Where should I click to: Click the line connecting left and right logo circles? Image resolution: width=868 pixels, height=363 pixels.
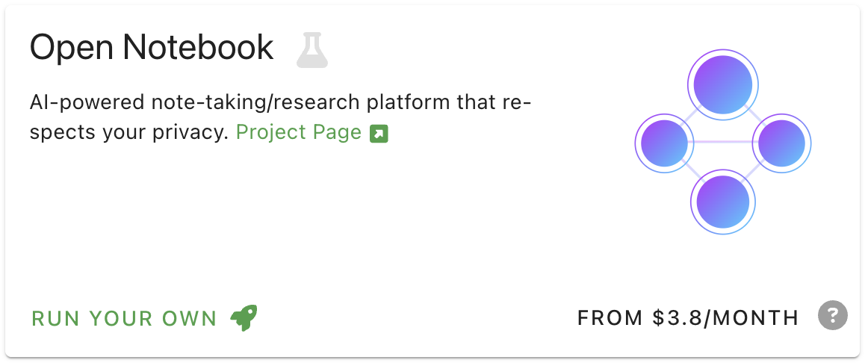click(x=722, y=142)
